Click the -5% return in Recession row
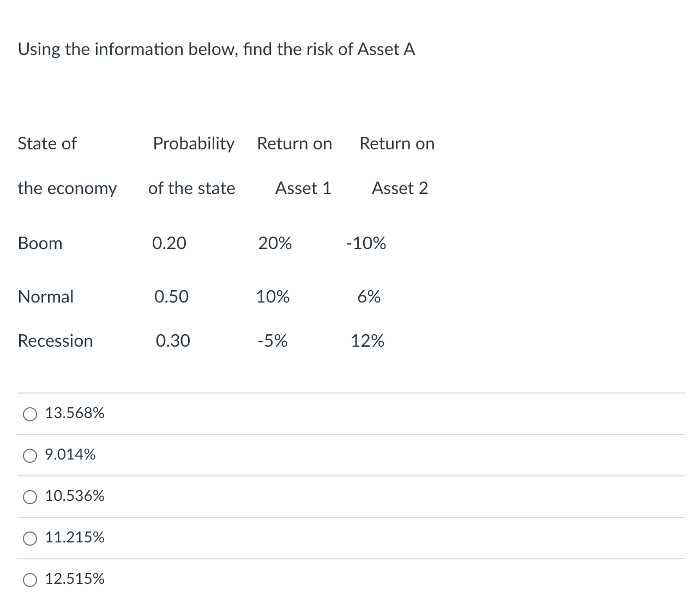The image size is (699, 616). coord(273,341)
